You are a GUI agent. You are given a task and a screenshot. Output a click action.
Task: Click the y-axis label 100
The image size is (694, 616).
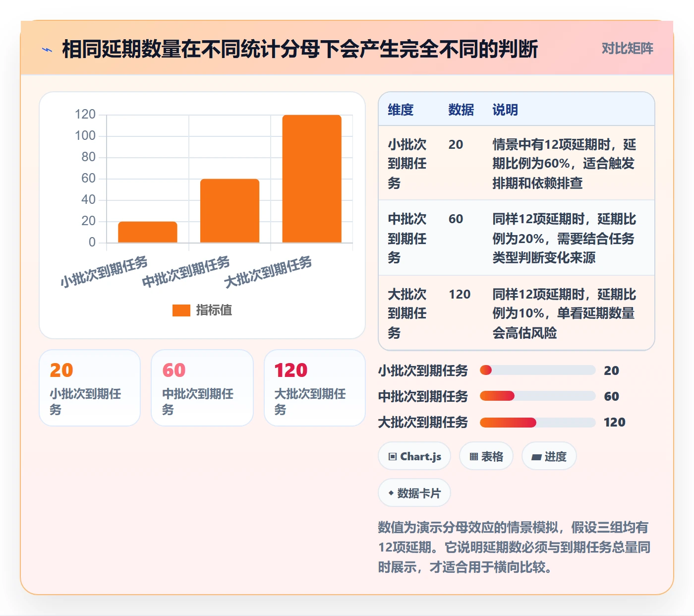pos(85,135)
